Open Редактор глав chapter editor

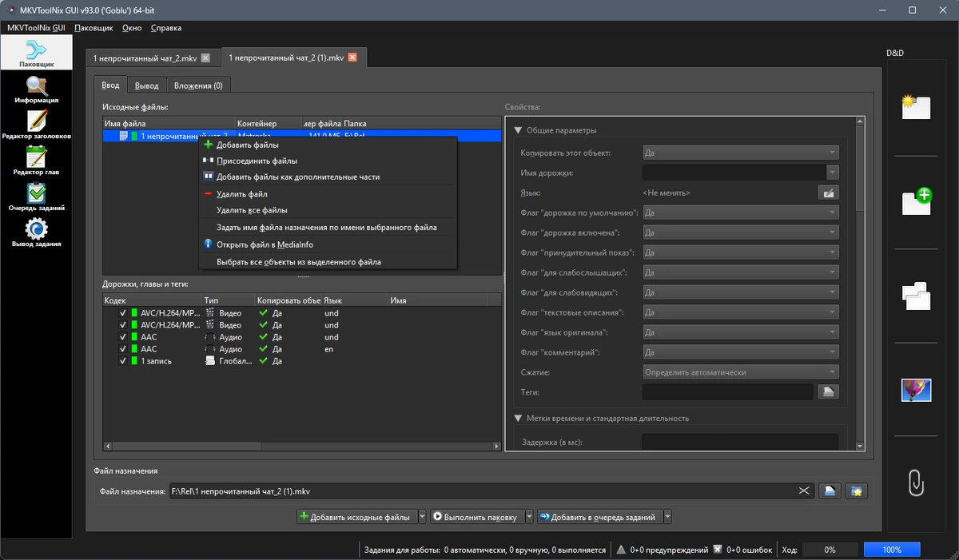pyautogui.click(x=36, y=161)
